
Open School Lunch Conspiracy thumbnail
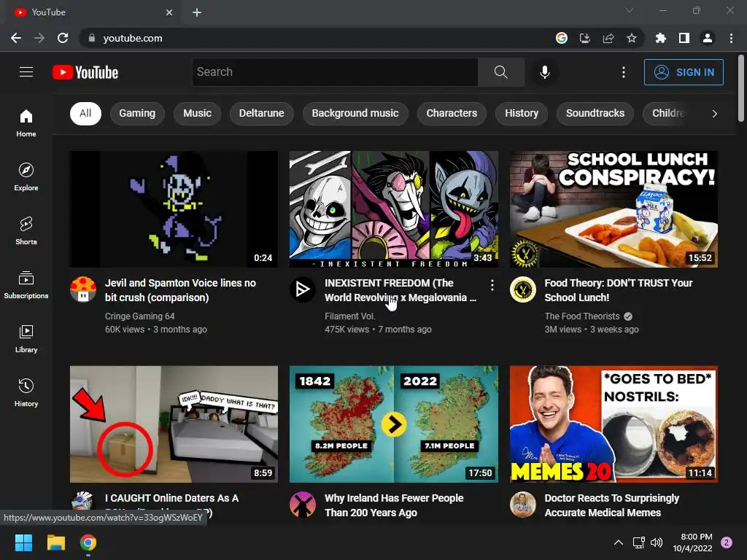[614, 209]
